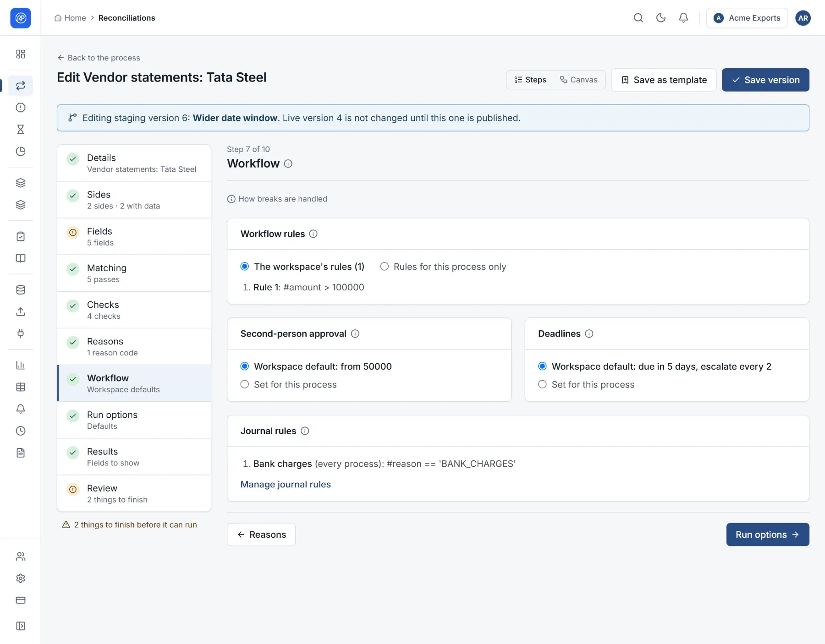Viewport: 825px width, 644px height.
Task: Toggle dark mode moon icon
Action: (x=660, y=18)
